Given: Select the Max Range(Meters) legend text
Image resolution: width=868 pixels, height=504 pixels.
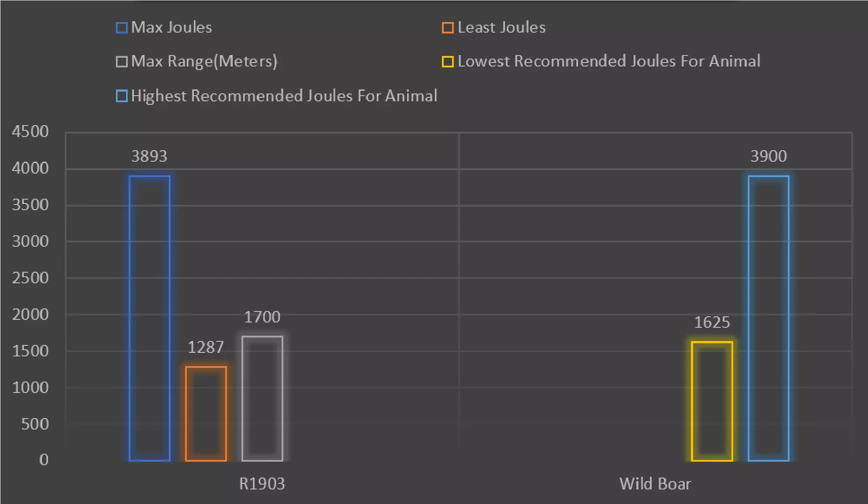Looking at the screenshot, I should point(204,61).
